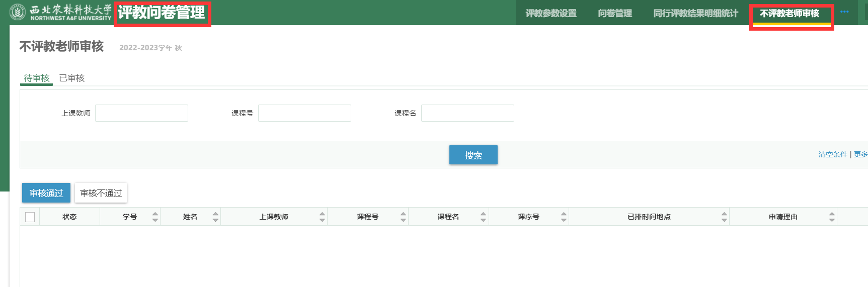The image size is (868, 287).
Task: Sort by 姓名 column arrows
Action: pos(215,217)
